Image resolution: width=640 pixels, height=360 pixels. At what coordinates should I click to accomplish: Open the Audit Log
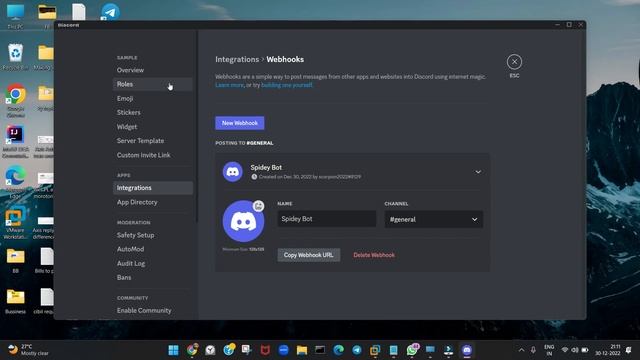153,263
